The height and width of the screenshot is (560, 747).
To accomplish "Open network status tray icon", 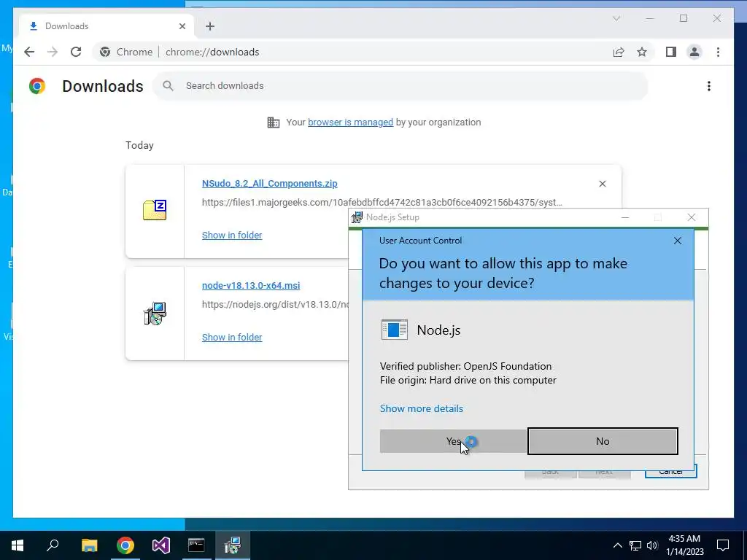I will click(x=635, y=545).
